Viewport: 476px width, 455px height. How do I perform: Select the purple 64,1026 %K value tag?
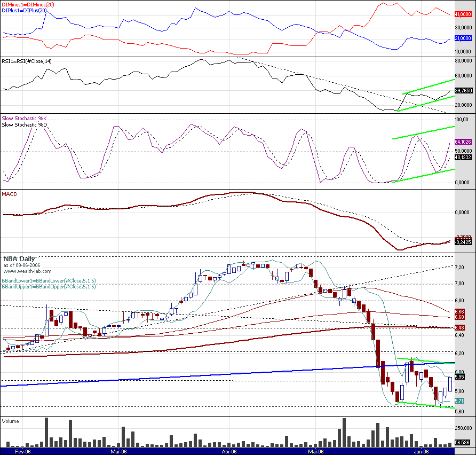pos(463,142)
